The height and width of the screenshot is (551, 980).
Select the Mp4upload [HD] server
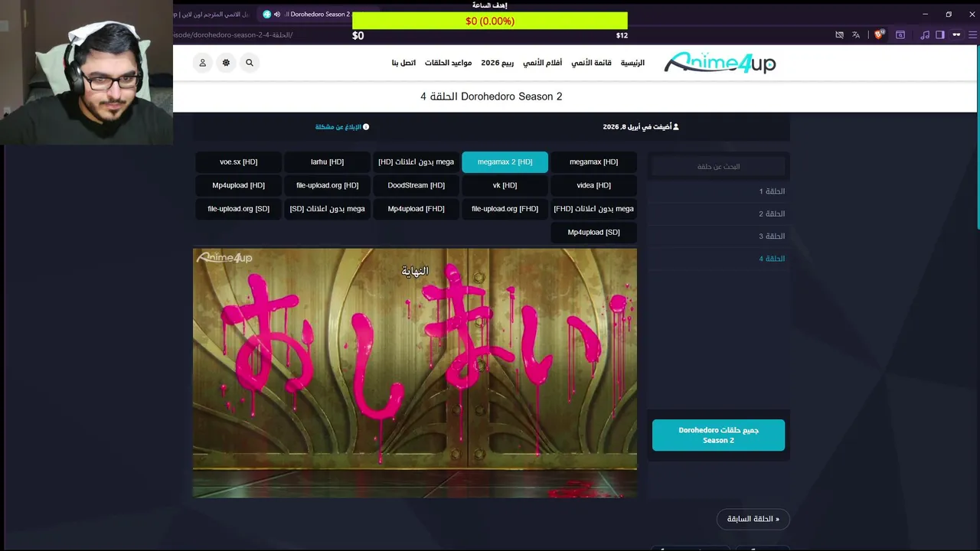tap(238, 185)
